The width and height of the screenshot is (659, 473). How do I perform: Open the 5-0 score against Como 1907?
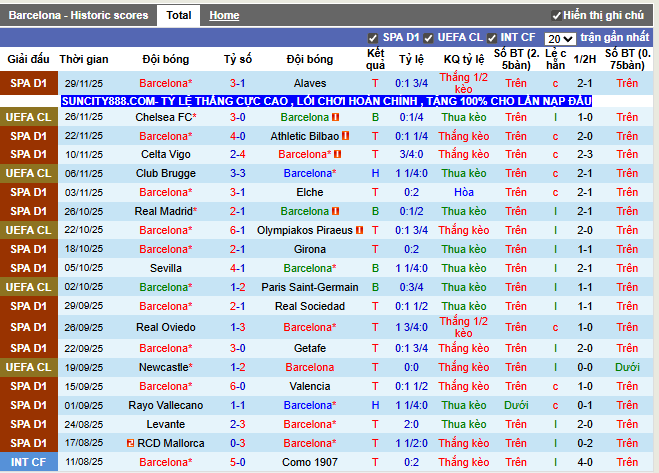pos(237,462)
